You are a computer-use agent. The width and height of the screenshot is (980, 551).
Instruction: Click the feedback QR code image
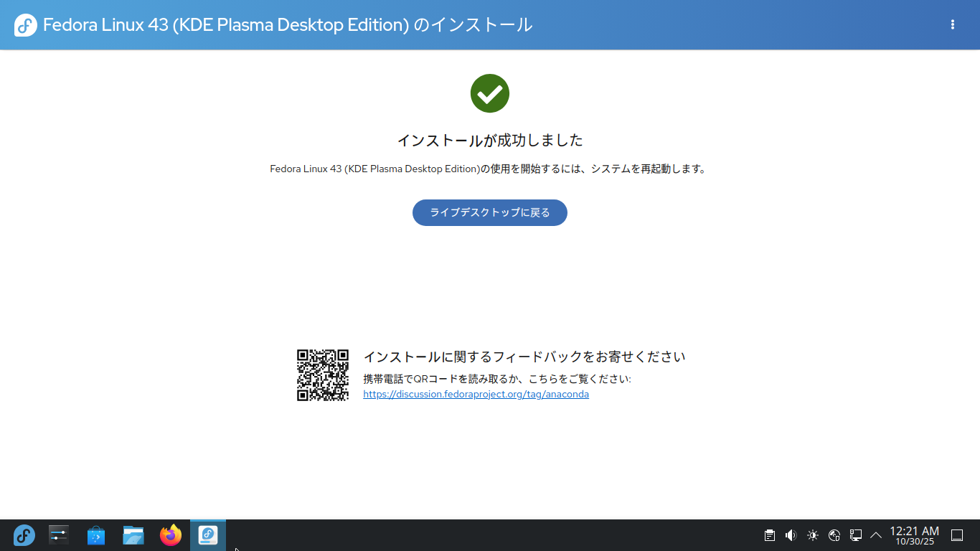pos(323,375)
